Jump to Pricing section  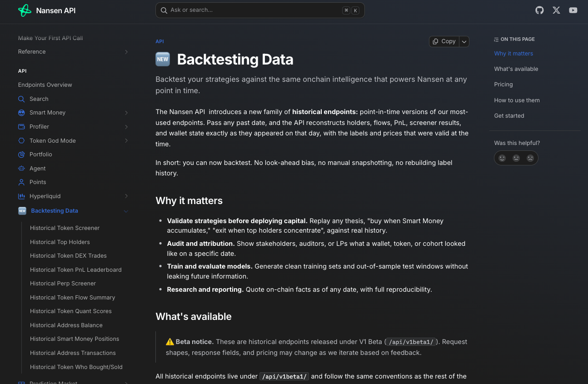pos(503,85)
